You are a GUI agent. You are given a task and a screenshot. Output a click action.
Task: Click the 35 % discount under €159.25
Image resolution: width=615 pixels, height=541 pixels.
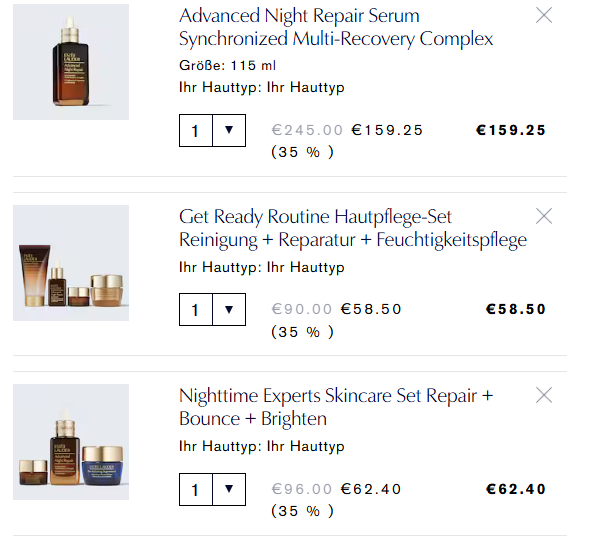tap(302, 152)
